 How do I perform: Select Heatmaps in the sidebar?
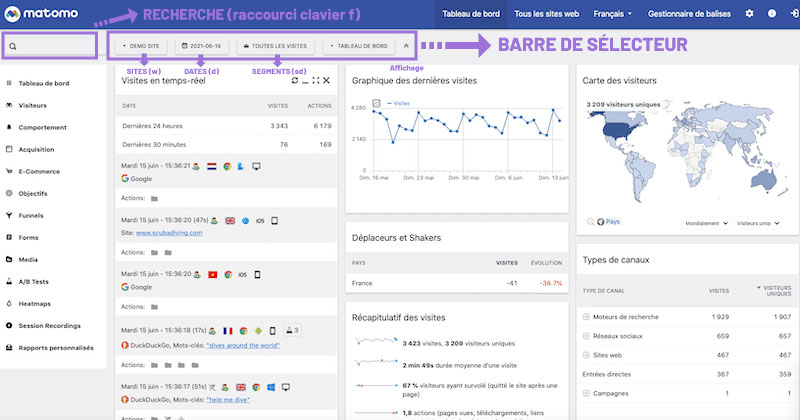click(34, 304)
